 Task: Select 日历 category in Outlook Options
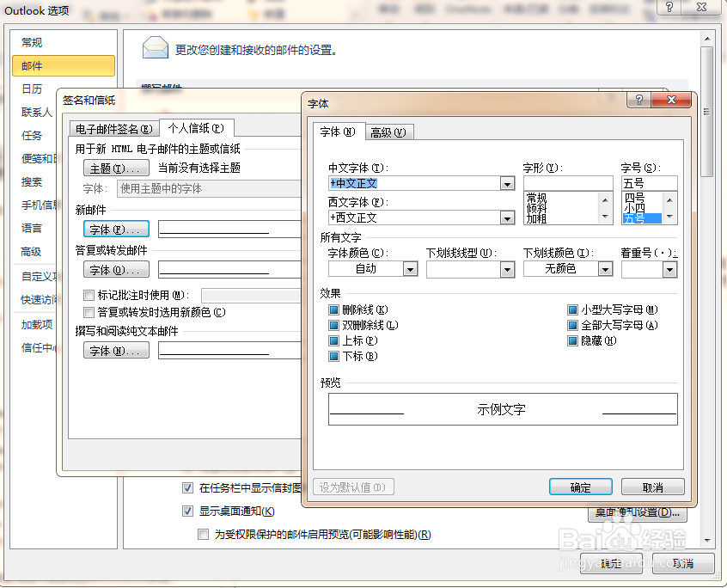coord(32,89)
